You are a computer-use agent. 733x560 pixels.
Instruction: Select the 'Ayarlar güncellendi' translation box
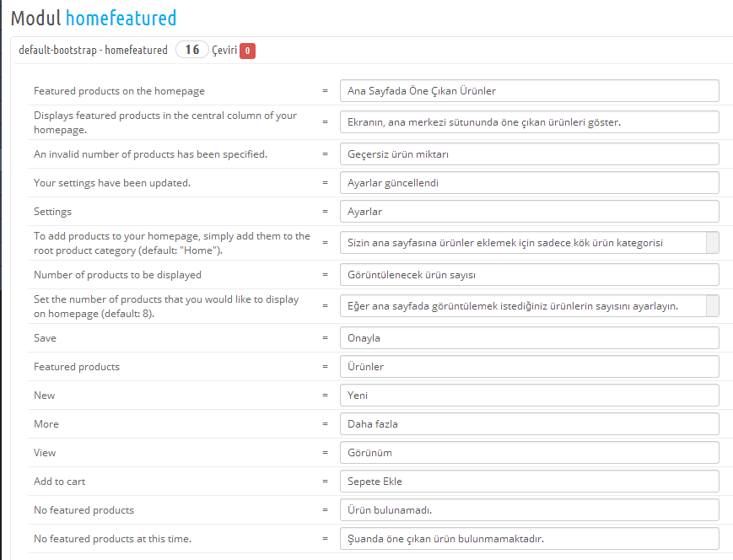click(529, 183)
